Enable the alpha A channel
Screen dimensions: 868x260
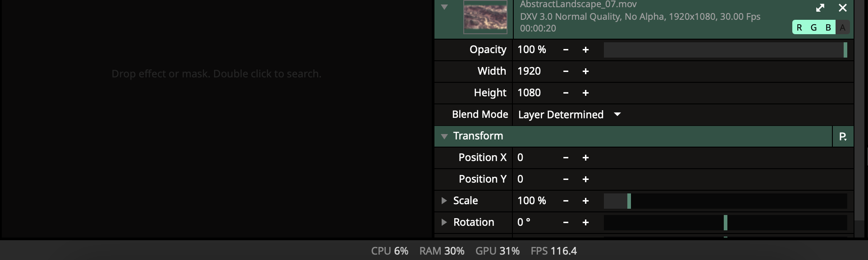click(x=843, y=27)
